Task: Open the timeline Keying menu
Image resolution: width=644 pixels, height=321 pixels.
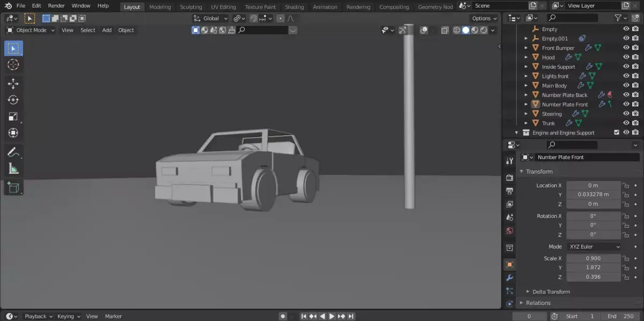Action: pos(68,316)
